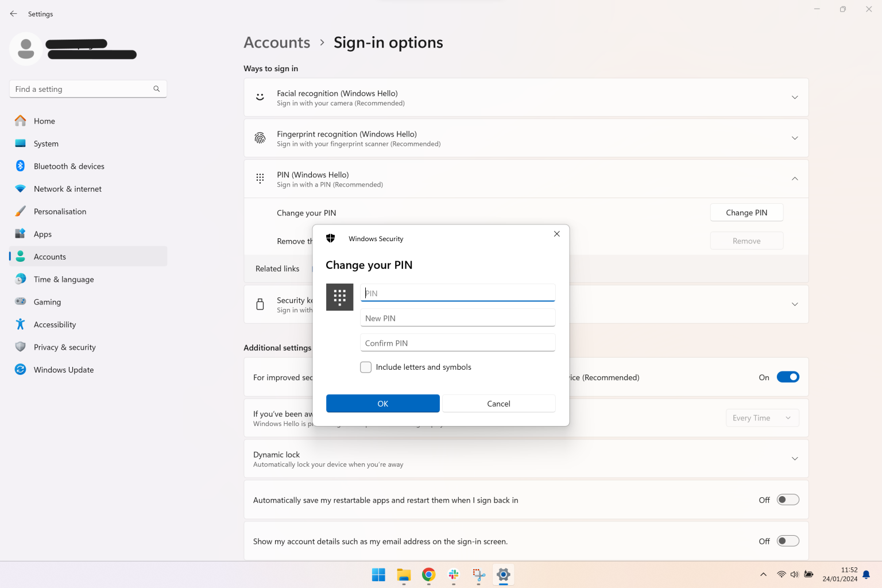
Task: Click the current PIN input field
Action: tap(458, 293)
